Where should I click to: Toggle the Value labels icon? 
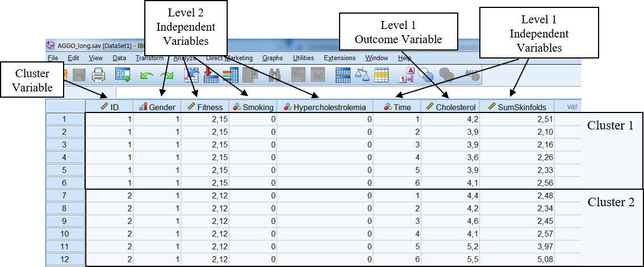pos(407,75)
